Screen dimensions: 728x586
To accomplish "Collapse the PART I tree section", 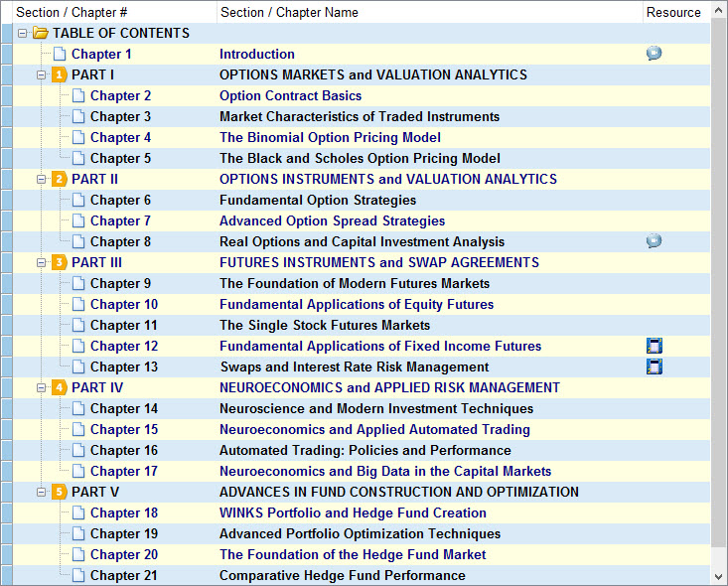I will click(42, 74).
